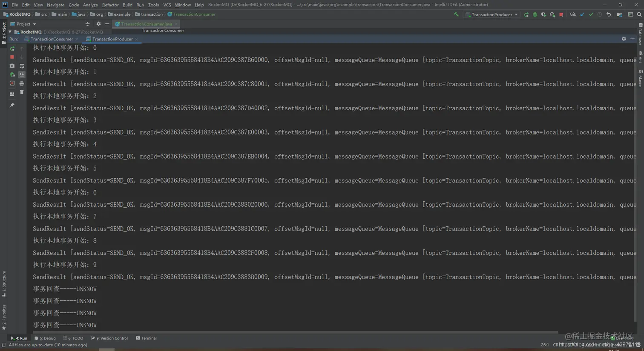Click the Attach debugger icon in the Run panel
Screen dimensions: 644x351
tap(12, 74)
